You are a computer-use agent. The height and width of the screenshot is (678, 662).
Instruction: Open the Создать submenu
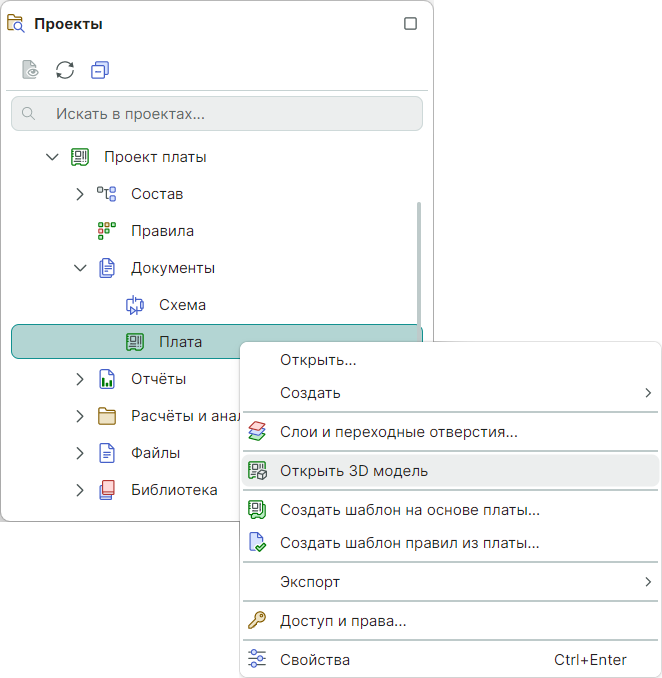coord(450,393)
